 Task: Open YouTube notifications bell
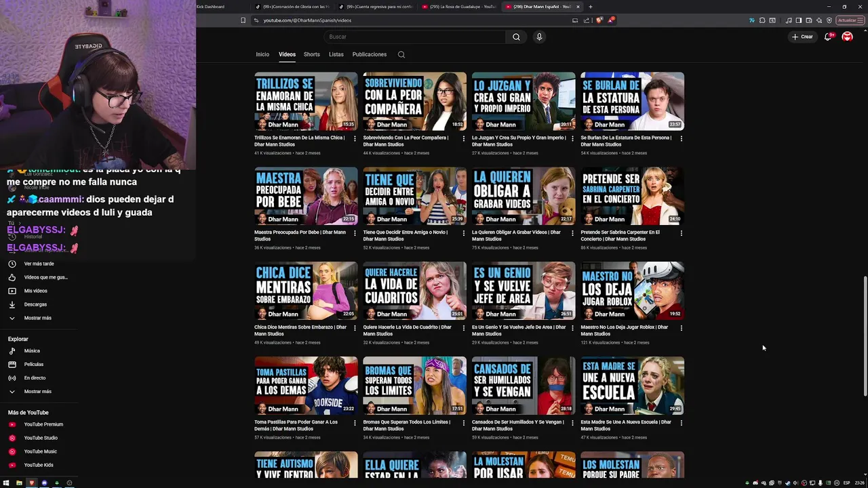click(828, 37)
